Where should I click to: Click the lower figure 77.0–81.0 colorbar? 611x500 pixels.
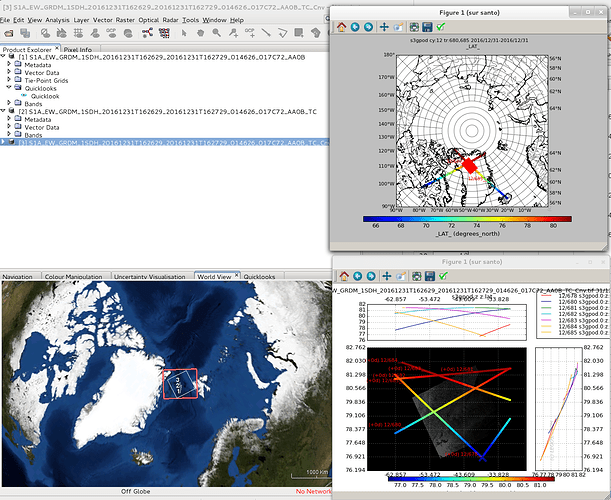tap(471, 479)
